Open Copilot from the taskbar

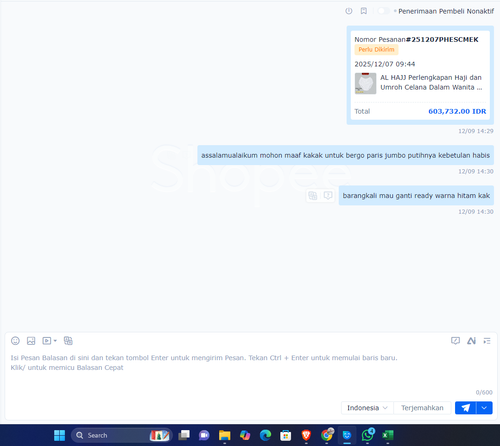[245, 435]
